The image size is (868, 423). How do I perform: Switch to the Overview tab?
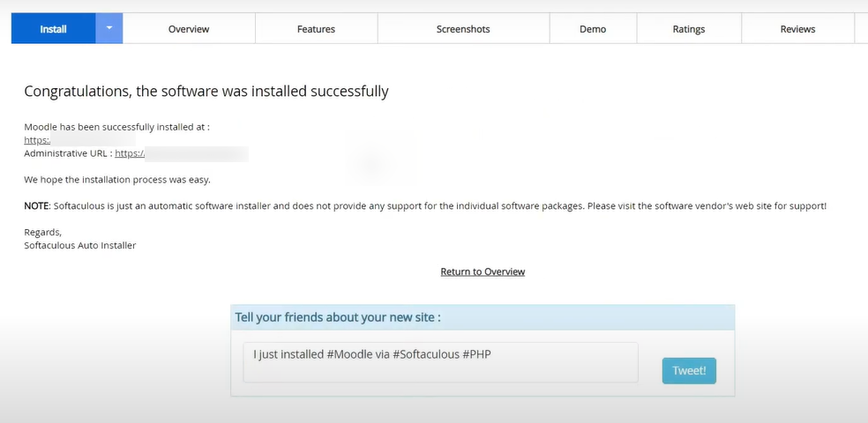[x=189, y=29]
